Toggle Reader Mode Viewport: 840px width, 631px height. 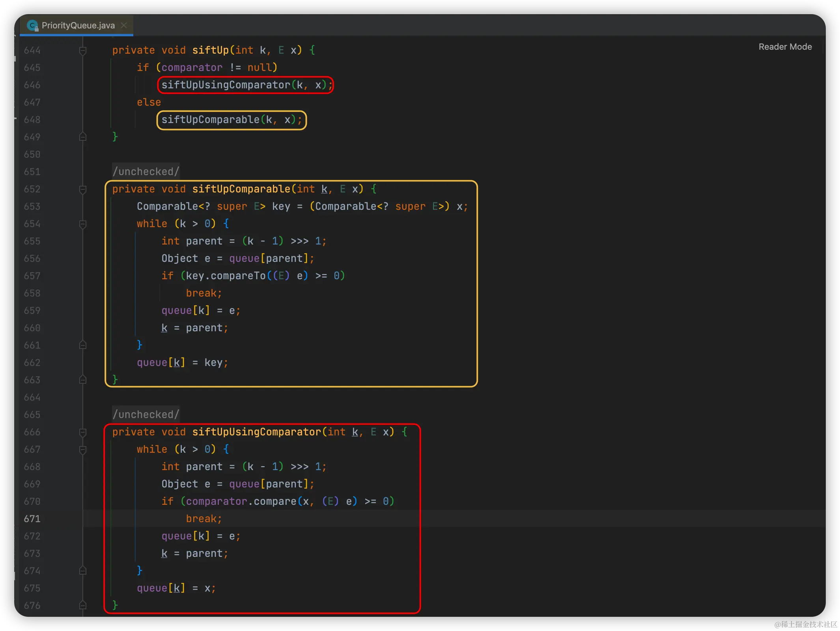[785, 47]
